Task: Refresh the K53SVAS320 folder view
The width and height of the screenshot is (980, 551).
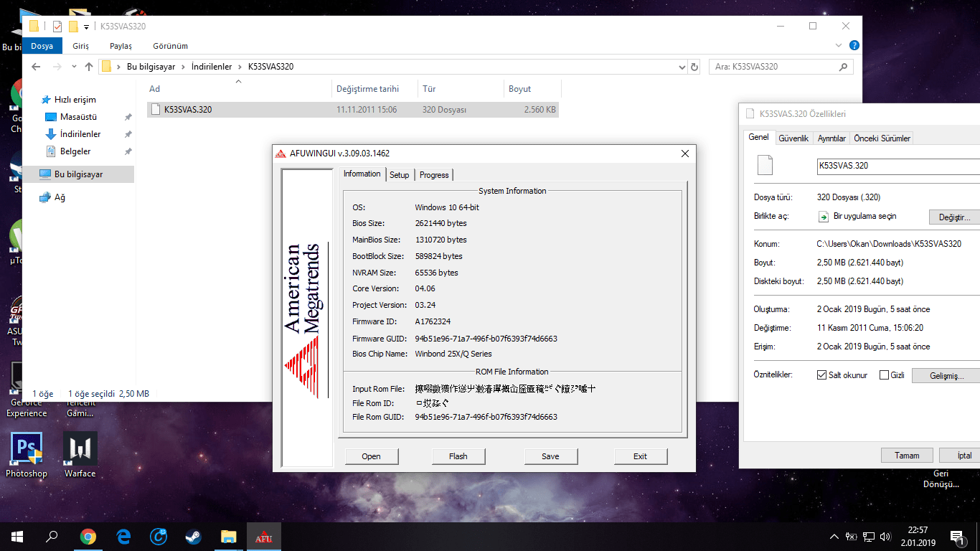Action: click(694, 67)
